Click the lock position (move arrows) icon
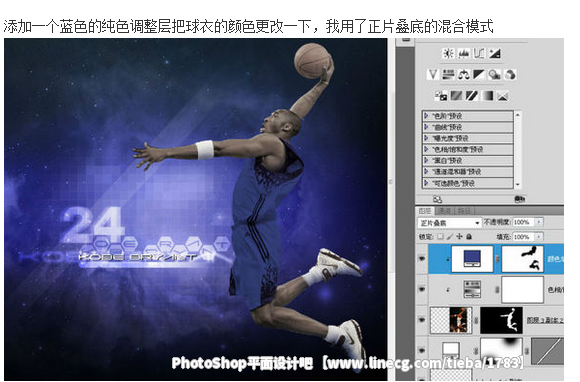The height and width of the screenshot is (382, 580). 459,236
